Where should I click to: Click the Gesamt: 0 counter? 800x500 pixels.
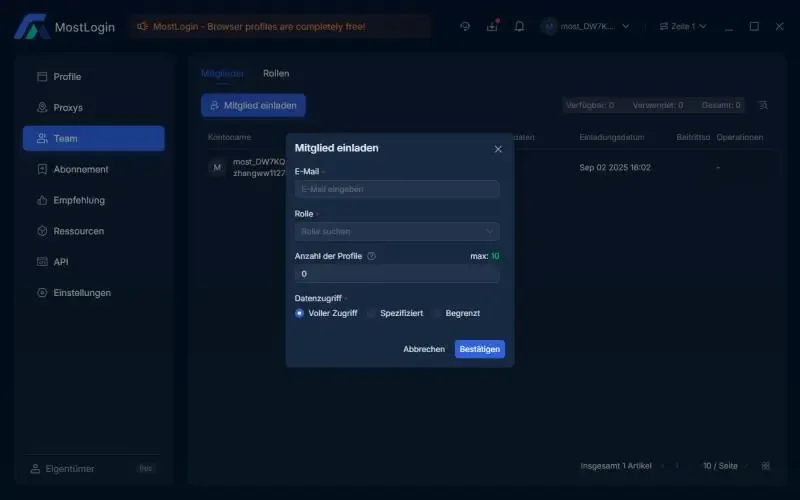[721, 105]
